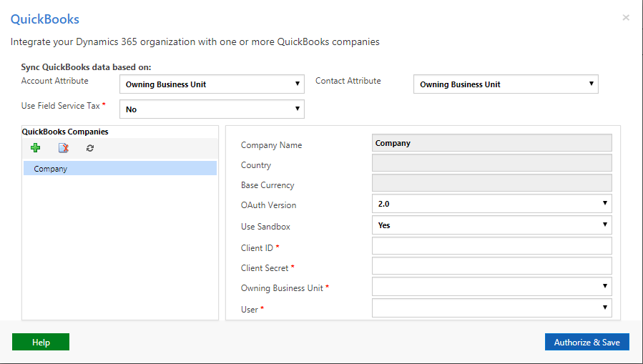Screen dimensions: 643x364
Task: Open the Use Sandbox dropdown
Action: (x=491, y=225)
